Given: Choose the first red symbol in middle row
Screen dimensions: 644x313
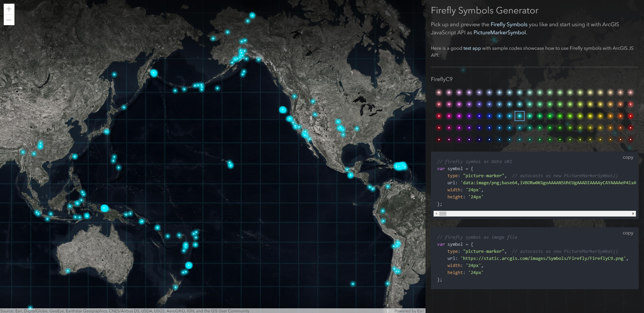Looking at the screenshot, I should click(439, 116).
